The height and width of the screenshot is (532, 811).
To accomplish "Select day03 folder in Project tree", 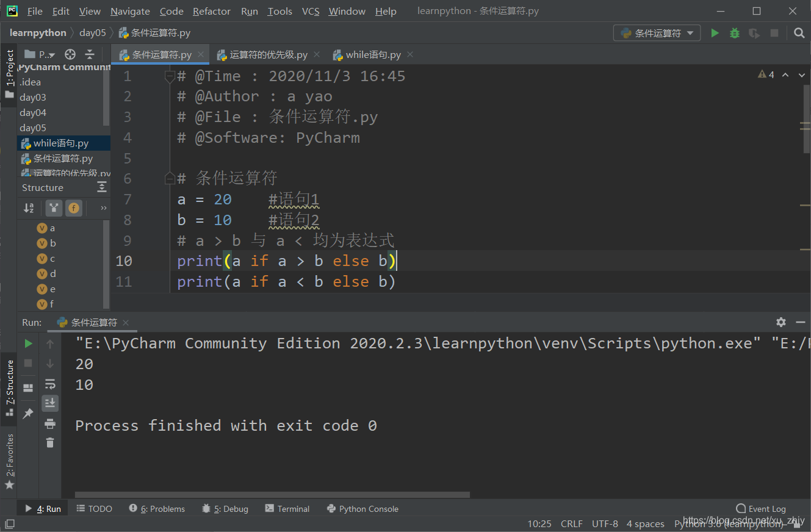I will (x=33, y=97).
